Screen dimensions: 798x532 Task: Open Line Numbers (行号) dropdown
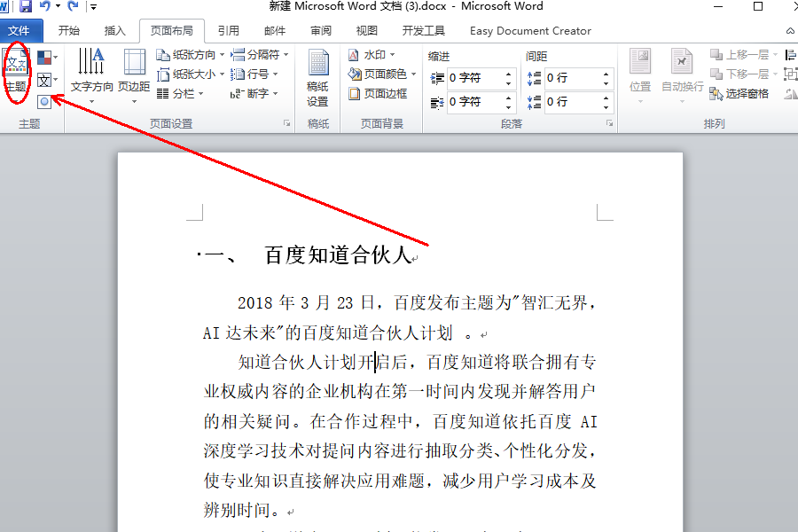click(x=254, y=74)
